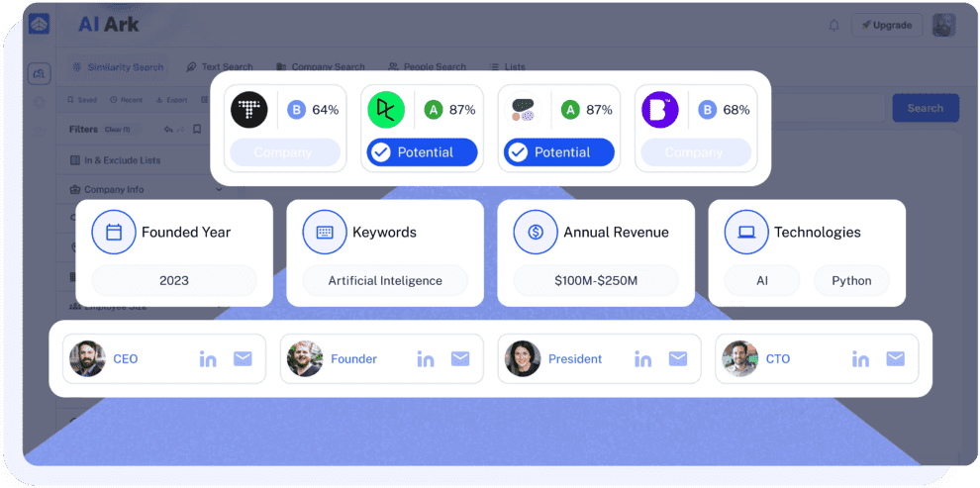This screenshot has width=980, height=488.
Task: Click the President title link
Action: [575, 359]
